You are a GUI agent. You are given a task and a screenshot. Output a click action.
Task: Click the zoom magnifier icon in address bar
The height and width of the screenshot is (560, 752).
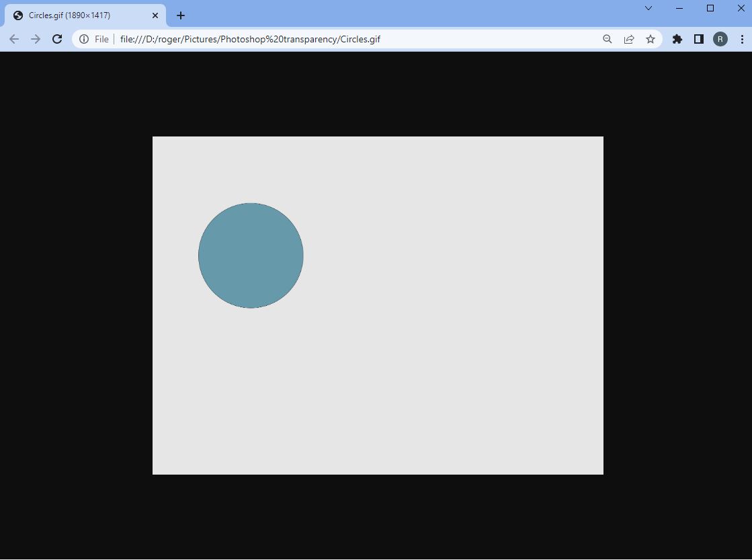607,39
